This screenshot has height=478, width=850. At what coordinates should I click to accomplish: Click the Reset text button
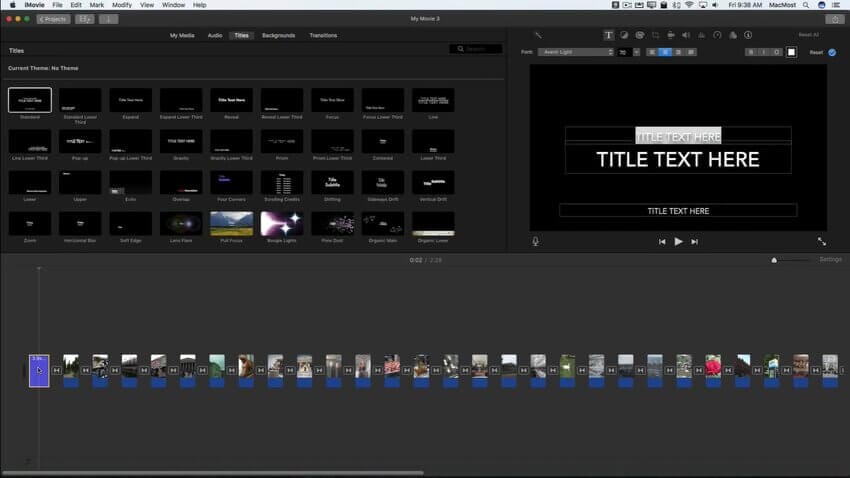(816, 53)
